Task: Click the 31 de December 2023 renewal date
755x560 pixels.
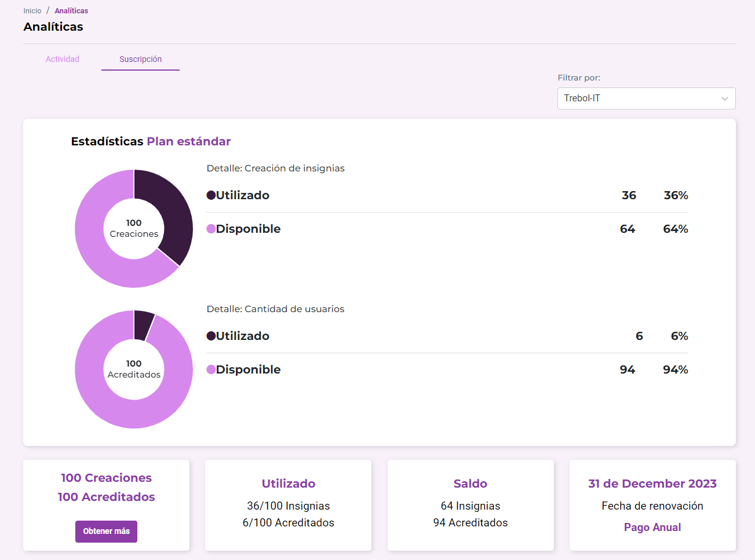Action: pos(652,484)
